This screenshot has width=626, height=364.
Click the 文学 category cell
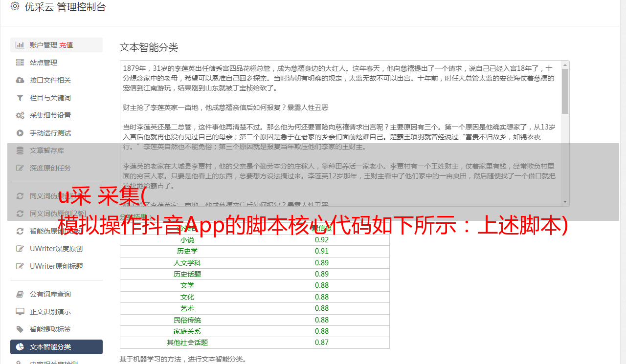point(187,285)
